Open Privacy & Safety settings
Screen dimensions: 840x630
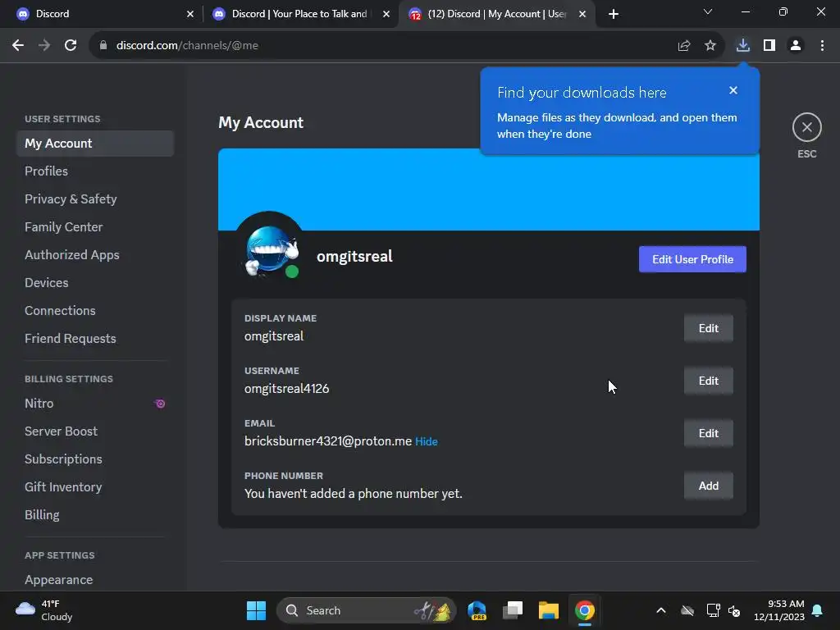95,199
